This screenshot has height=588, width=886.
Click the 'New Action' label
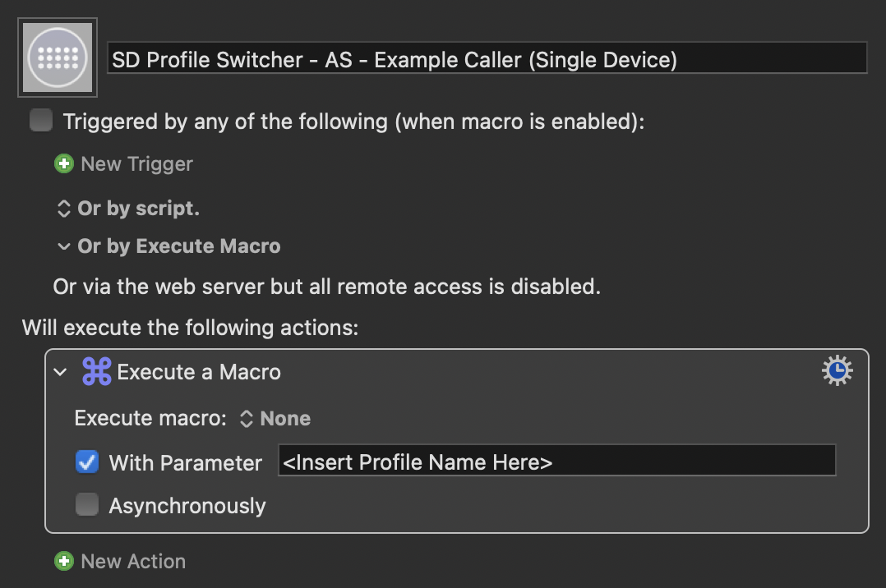[133, 561]
